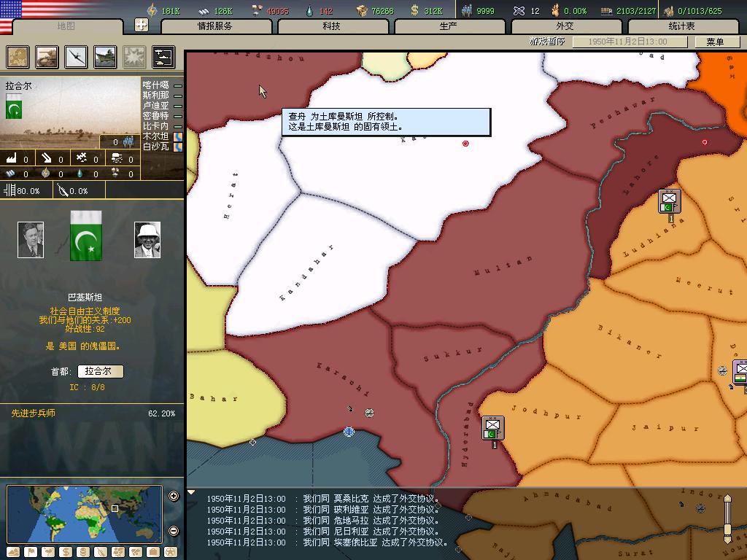Click the Mozambique 莫桑比克 log message
Screen dimensions: 747x560
322,499
